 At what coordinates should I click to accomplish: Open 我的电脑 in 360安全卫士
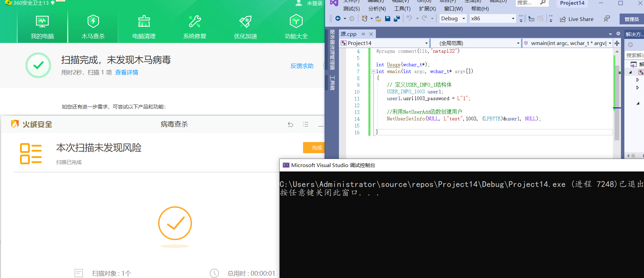42,27
